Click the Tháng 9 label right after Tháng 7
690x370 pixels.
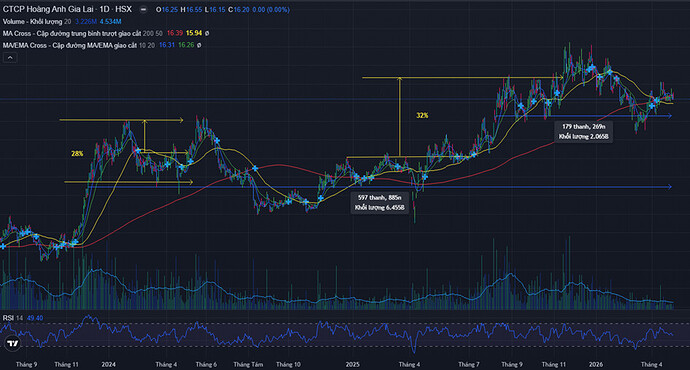512,364
